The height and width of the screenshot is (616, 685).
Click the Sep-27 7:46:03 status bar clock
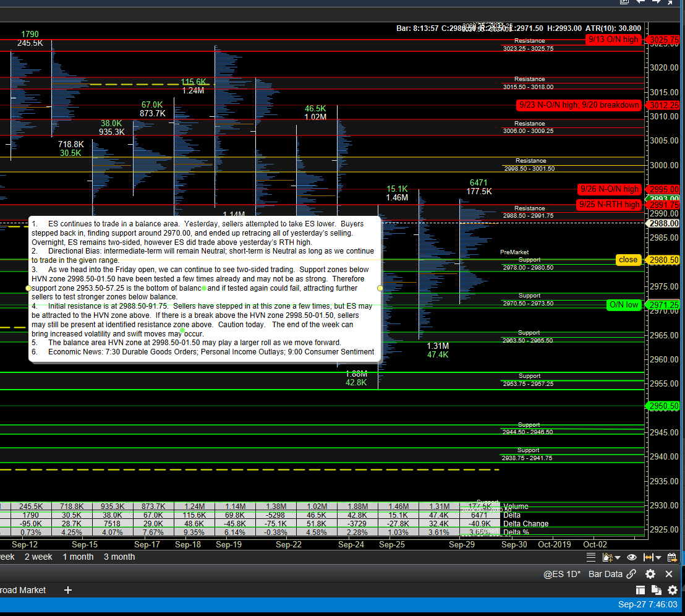[647, 605]
